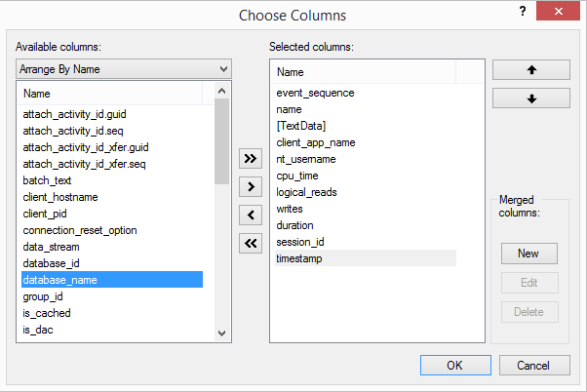Click the remove all columns double-arrow button
This screenshot has width=587, height=392.
(251, 244)
